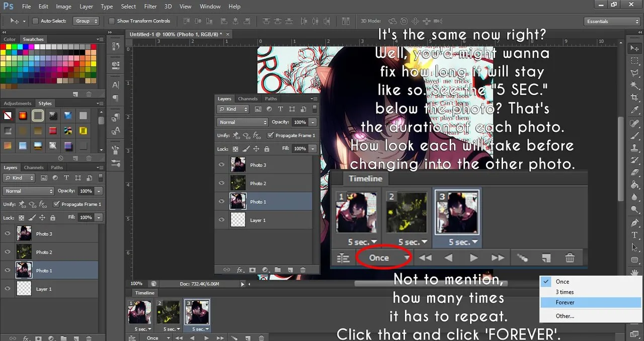The width and height of the screenshot is (644, 341).
Task: Select the Pen tool
Action: (x=634, y=223)
